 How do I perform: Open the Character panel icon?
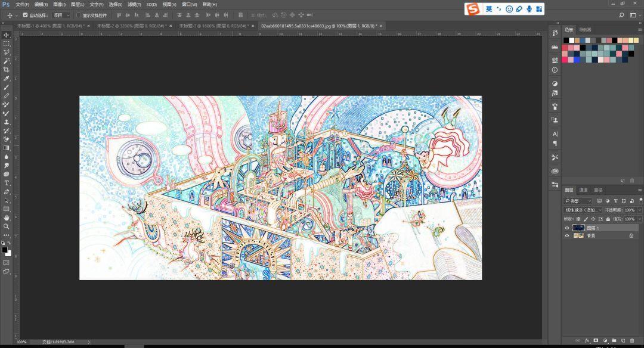(x=555, y=134)
